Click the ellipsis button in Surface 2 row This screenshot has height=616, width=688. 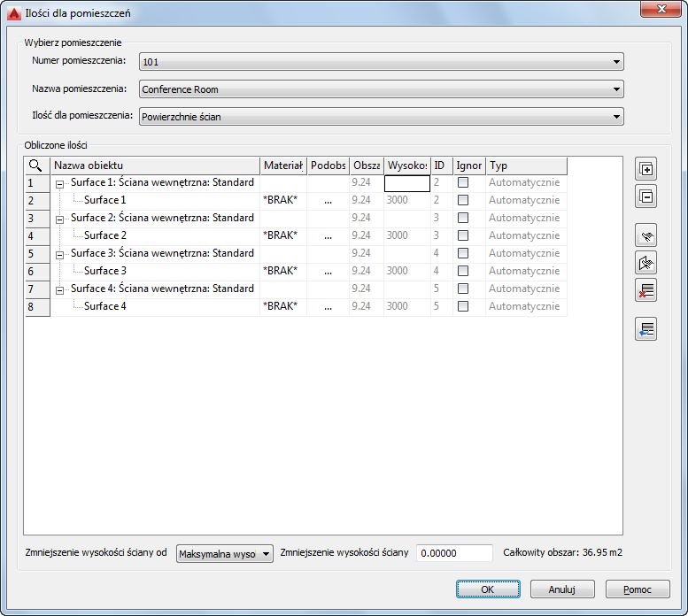click(x=329, y=236)
